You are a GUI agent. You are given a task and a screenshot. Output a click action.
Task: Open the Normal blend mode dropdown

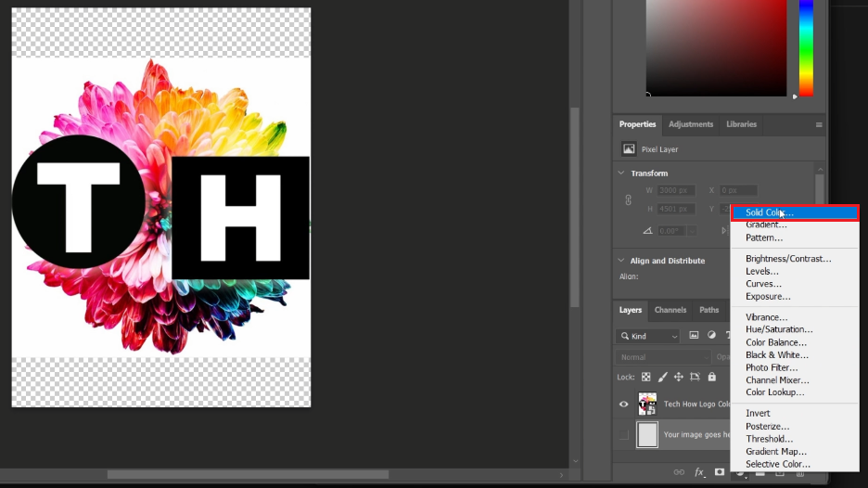tap(663, 357)
